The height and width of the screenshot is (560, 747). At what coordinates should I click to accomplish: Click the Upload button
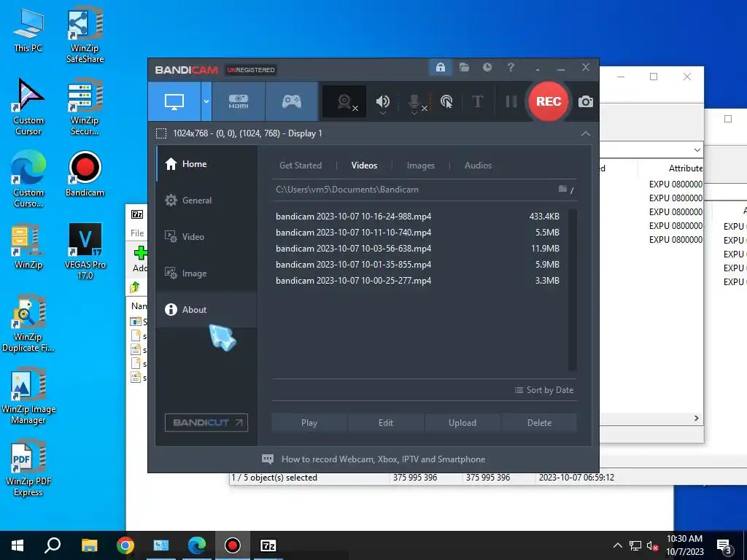click(462, 423)
